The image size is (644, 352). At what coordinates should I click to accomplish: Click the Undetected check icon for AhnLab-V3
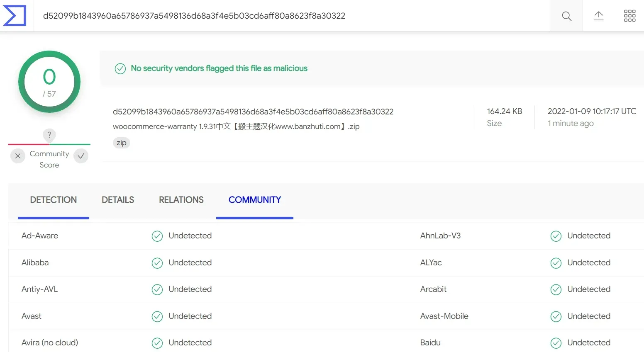coord(556,236)
